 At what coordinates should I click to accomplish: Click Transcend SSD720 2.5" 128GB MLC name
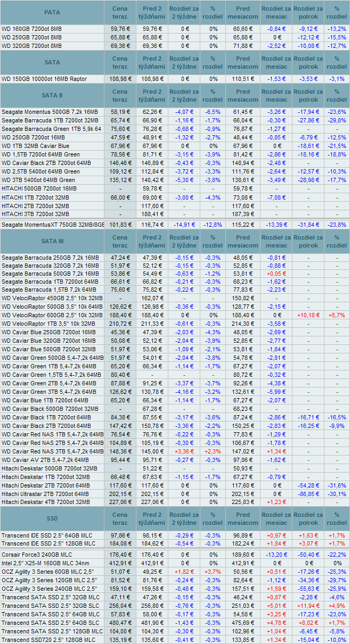pos(50,640)
